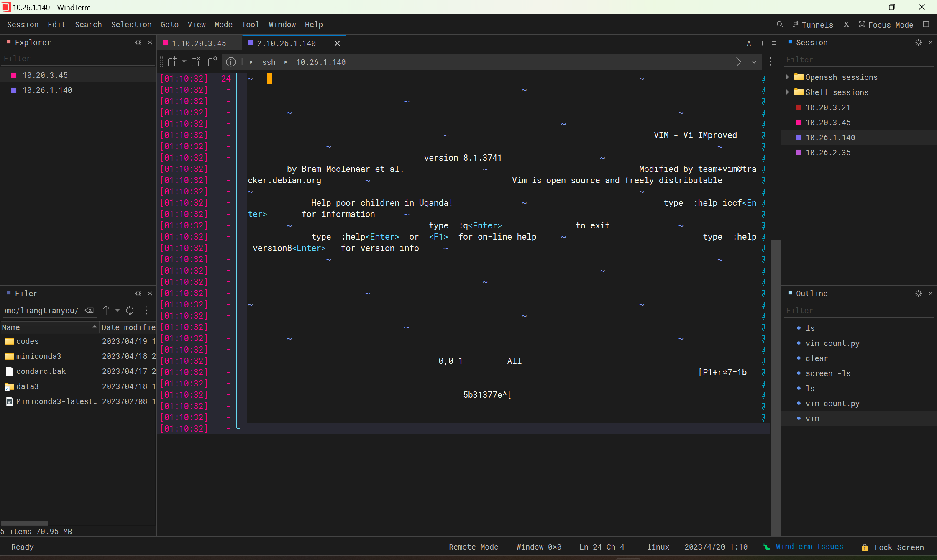Open the new session icon in terminal toolbar
This screenshot has width=937, height=560.
(x=172, y=62)
